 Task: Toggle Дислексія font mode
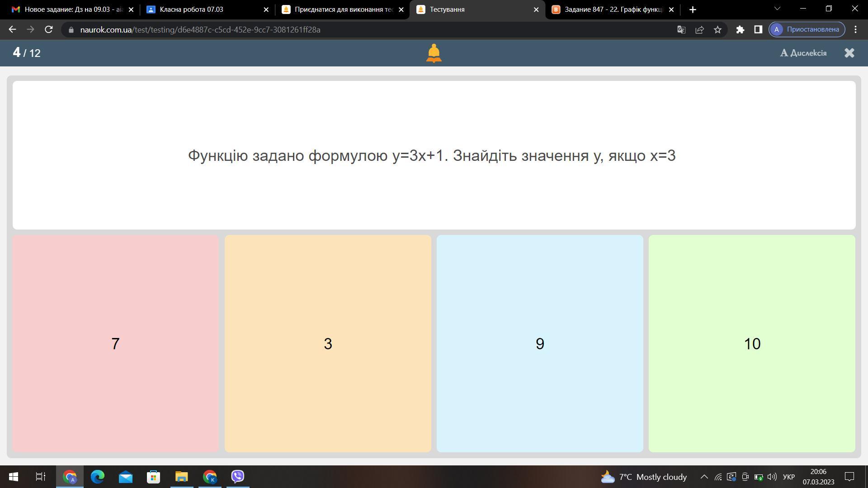coord(803,53)
